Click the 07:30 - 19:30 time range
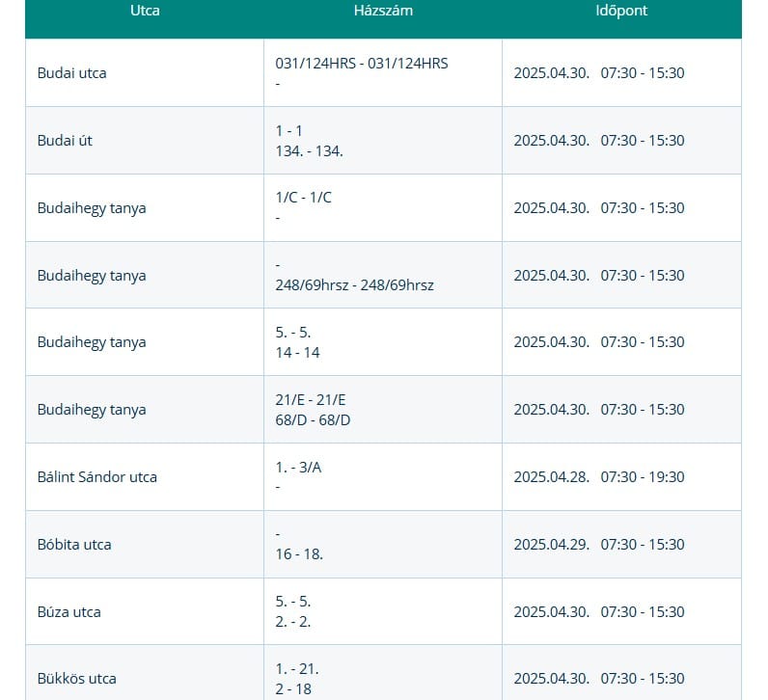Viewport: 768px width, 700px height. tap(643, 477)
